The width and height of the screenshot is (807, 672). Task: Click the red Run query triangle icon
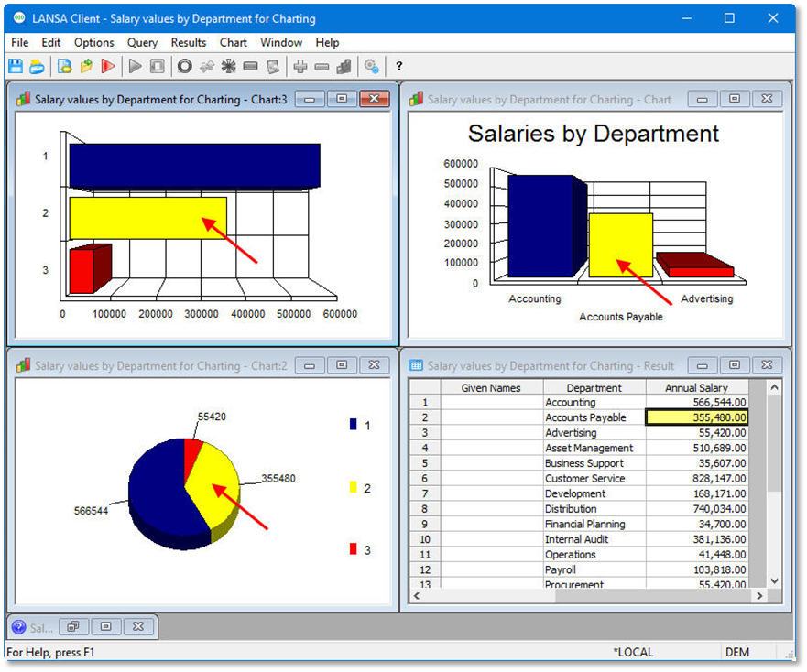tap(108, 66)
